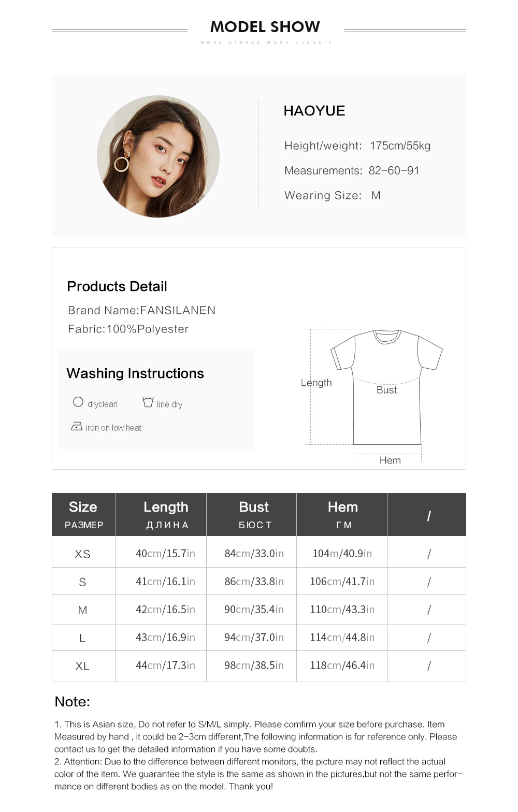
Task: Click the 90cm/35.4in bust value
Action: coord(254,610)
